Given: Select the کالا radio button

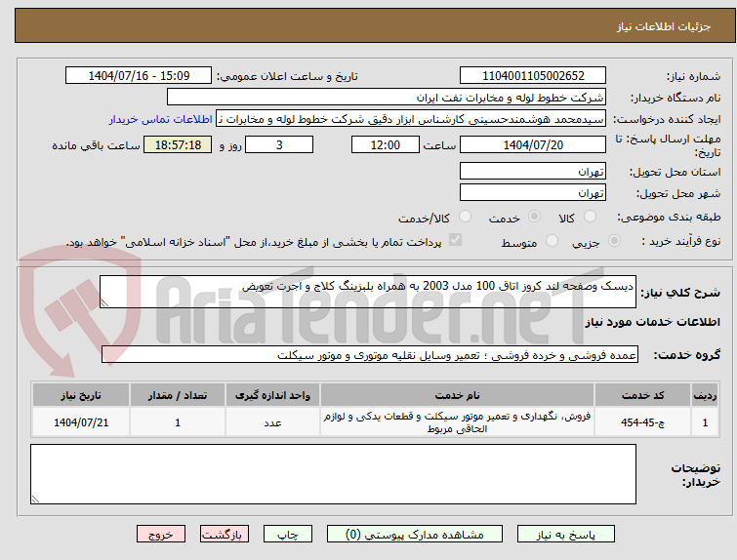Looking at the screenshot, I should pyautogui.click(x=590, y=217).
